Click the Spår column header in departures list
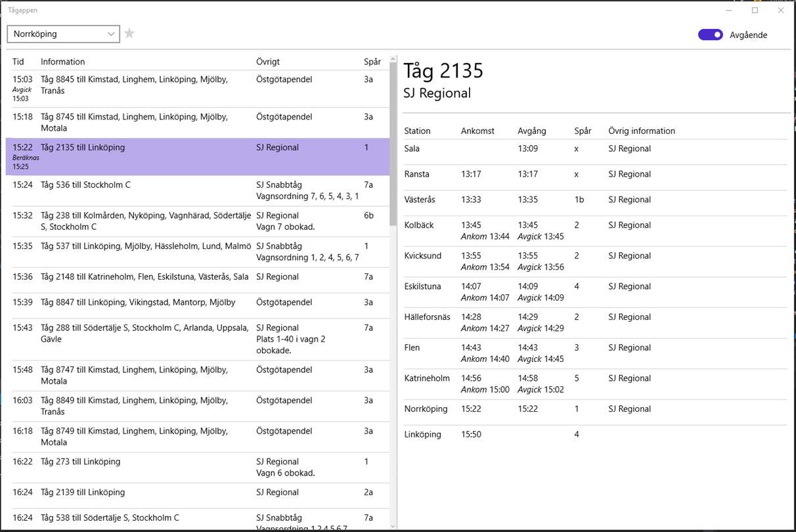The image size is (796, 532). (x=372, y=62)
